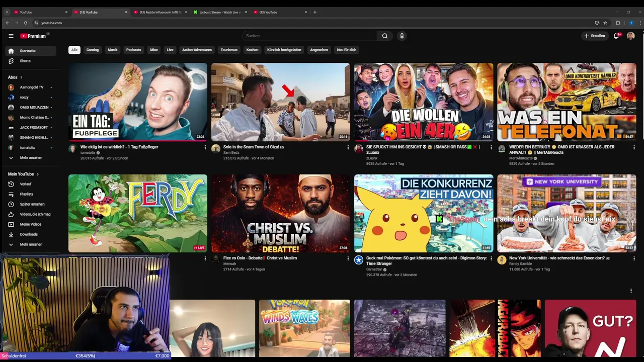Click the Erstellen create button
The image size is (644, 362).
[x=594, y=36]
